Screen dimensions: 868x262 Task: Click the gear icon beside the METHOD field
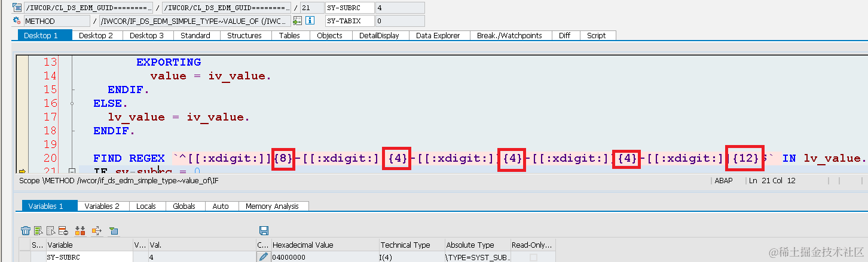coord(17,21)
